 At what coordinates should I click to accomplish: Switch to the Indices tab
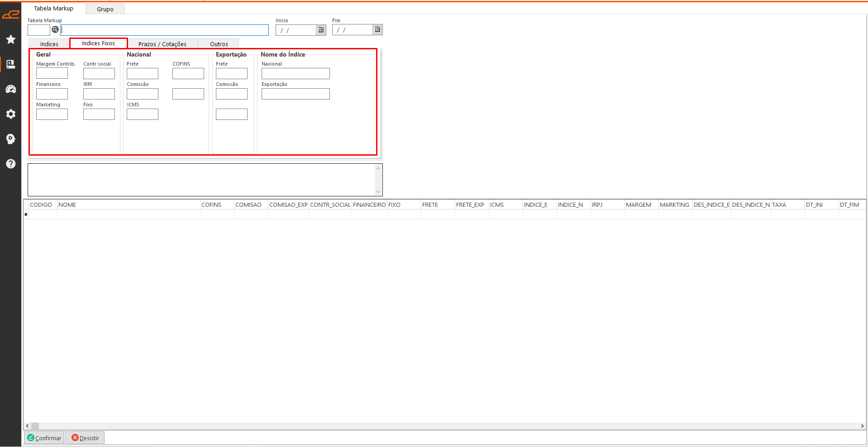pyautogui.click(x=49, y=44)
